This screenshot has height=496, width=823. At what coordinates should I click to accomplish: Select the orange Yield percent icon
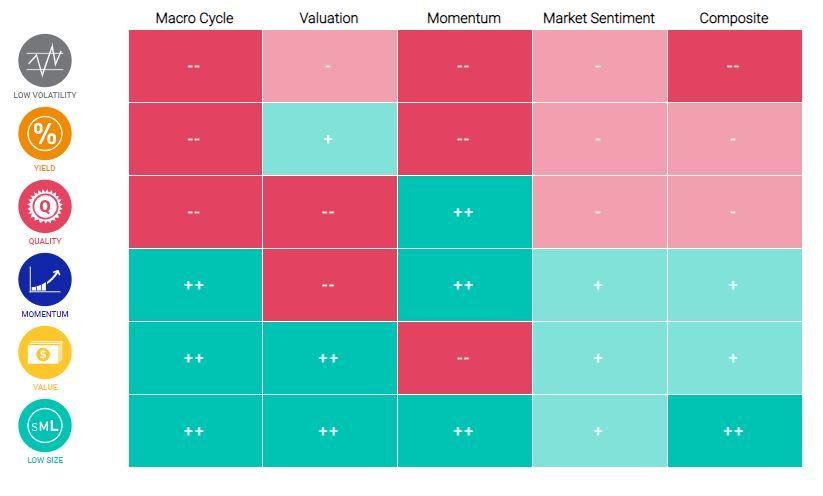click(45, 133)
